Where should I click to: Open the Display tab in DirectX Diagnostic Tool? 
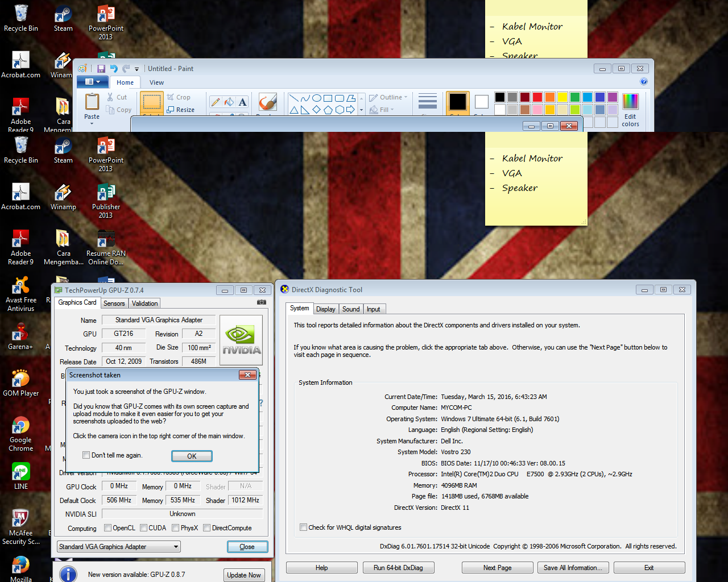point(326,309)
